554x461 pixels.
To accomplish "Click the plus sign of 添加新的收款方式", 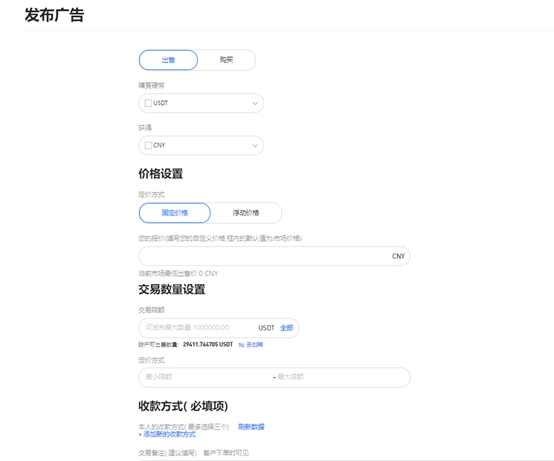I will click(x=140, y=435).
